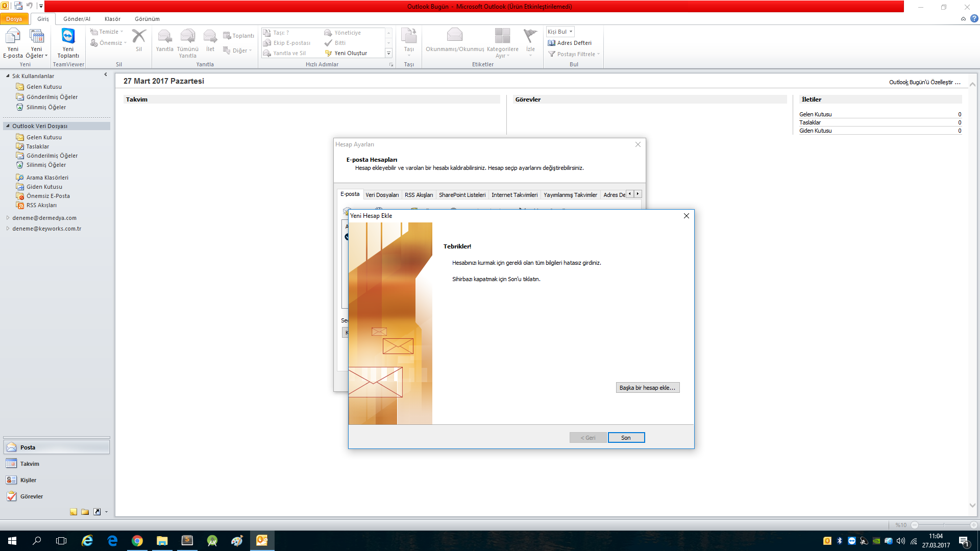This screenshot has width=980, height=551.
Task: Switch to the Görünüm tab
Action: (147, 19)
